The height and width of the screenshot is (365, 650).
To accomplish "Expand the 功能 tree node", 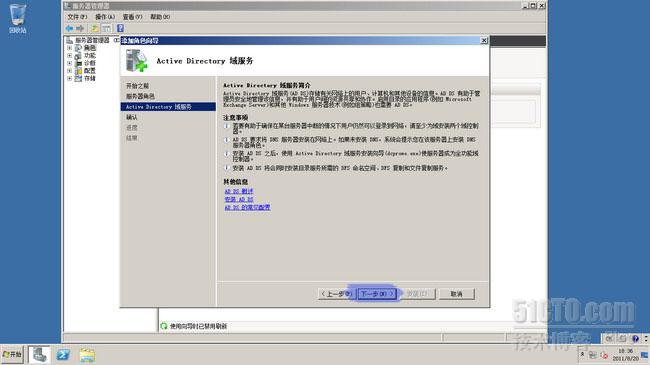I will point(70,56).
